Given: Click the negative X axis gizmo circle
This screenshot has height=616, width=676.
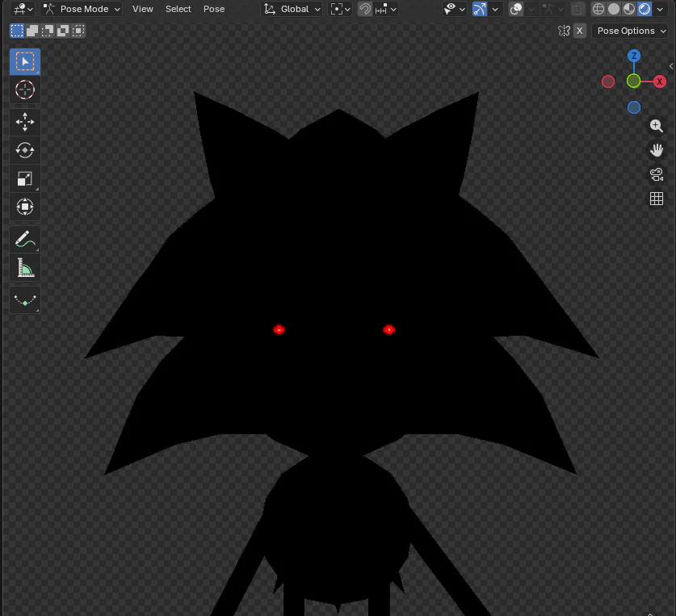Looking at the screenshot, I should point(608,82).
